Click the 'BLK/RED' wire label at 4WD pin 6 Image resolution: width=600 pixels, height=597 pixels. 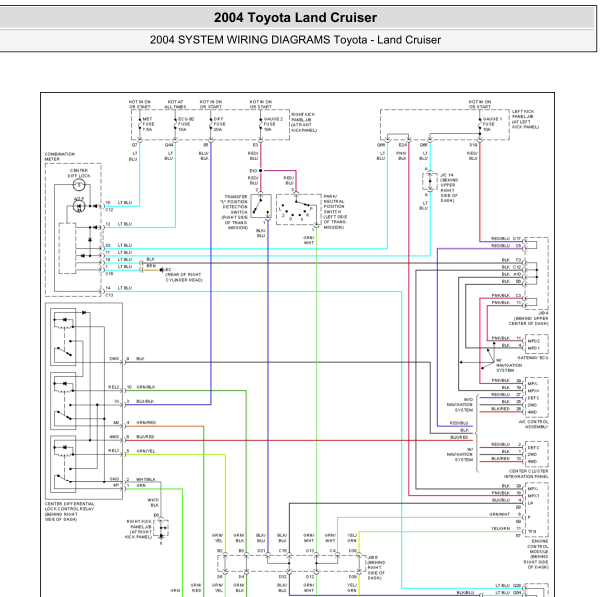[x=145, y=437]
